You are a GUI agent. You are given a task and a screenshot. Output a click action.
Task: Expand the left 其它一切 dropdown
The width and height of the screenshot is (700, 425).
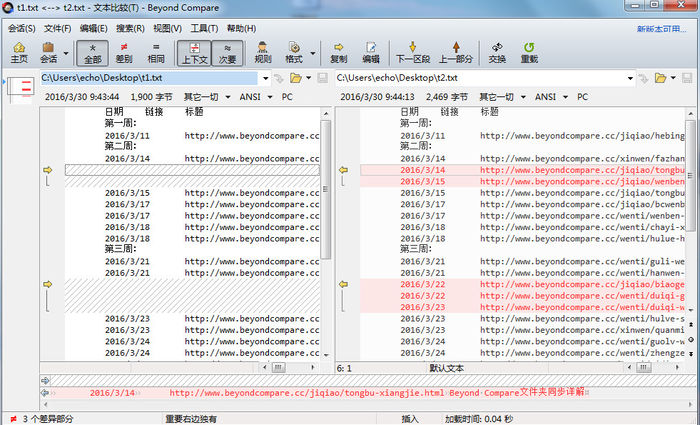pos(228,97)
